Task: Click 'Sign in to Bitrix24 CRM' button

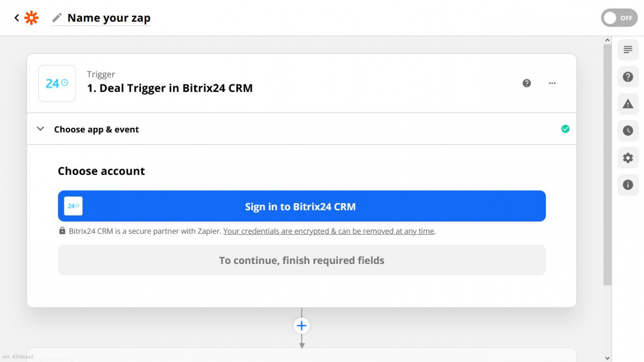Action: click(x=302, y=206)
